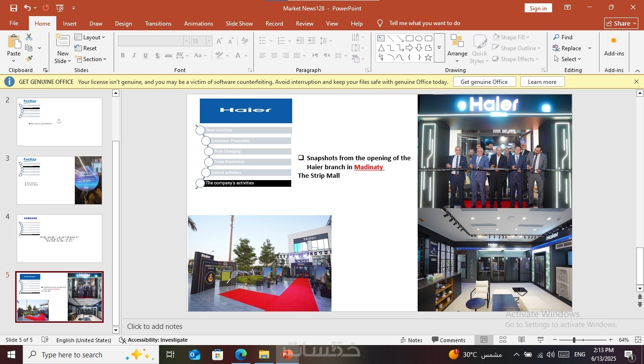Open the Select dropdown
This screenshot has height=364, width=644.
(x=567, y=59)
